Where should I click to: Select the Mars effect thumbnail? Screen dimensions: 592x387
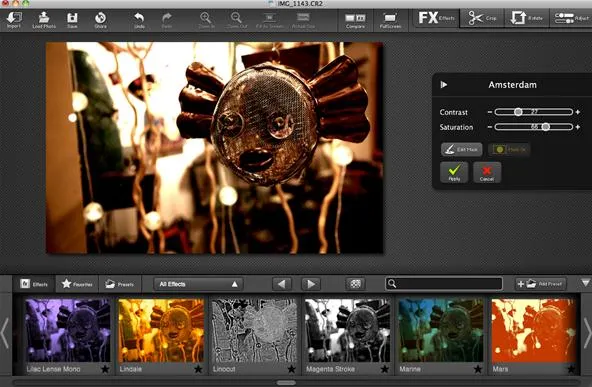(x=534, y=330)
